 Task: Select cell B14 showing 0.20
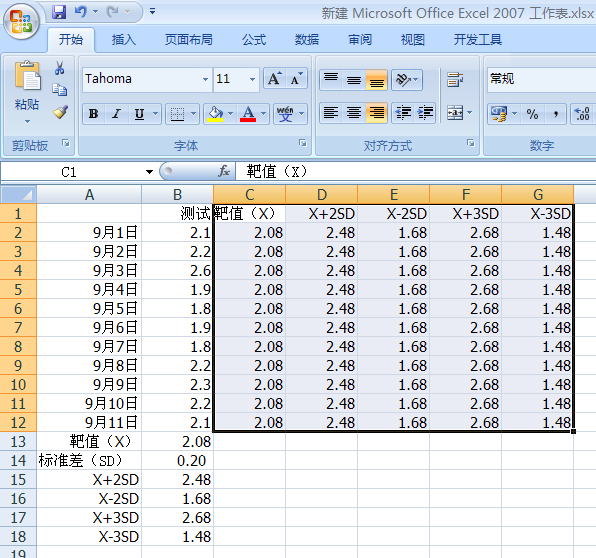[178, 460]
